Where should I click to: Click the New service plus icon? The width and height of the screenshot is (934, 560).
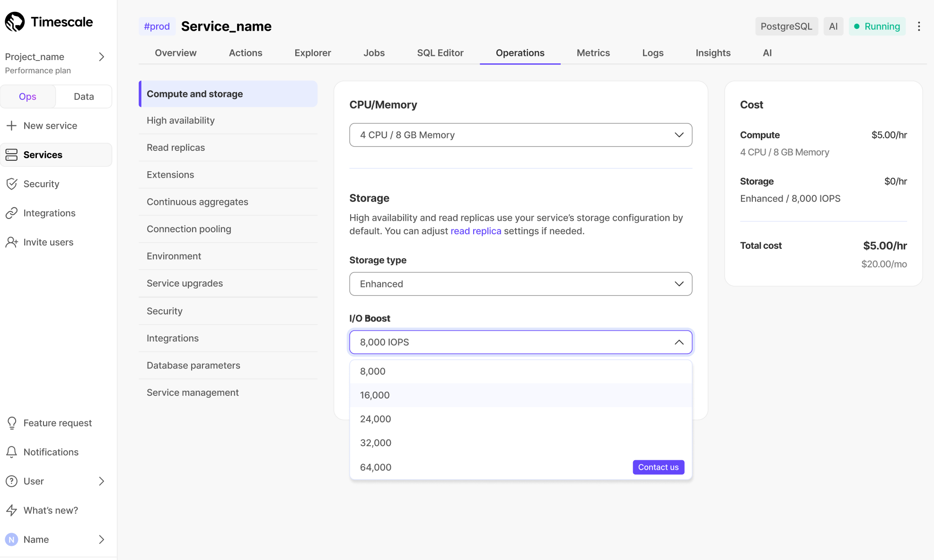[11, 126]
